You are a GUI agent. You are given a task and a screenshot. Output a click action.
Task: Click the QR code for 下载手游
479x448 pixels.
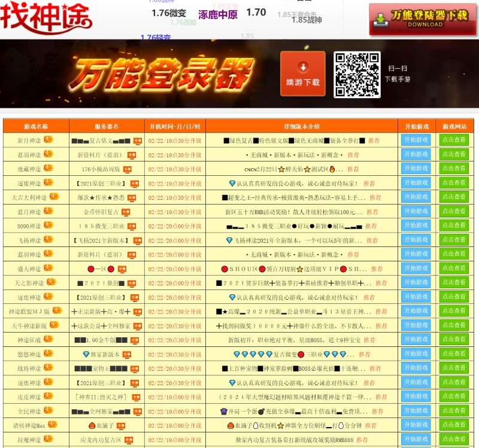[357, 75]
